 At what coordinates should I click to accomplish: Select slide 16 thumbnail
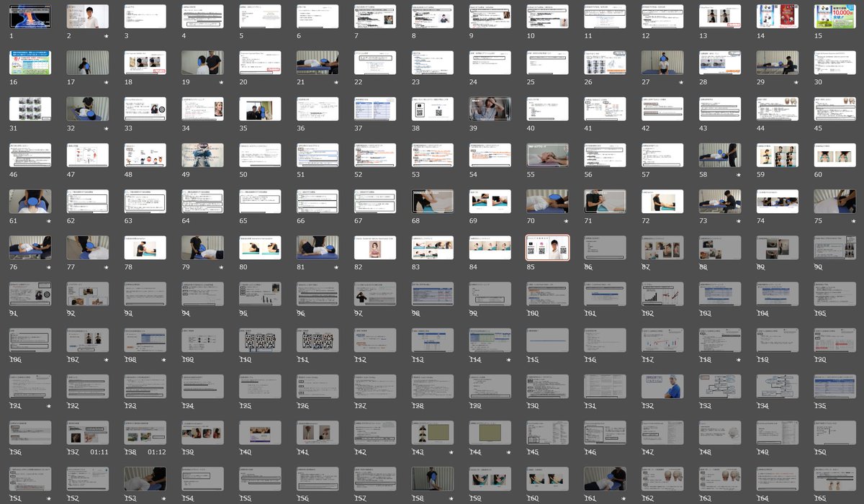pyautogui.click(x=30, y=63)
